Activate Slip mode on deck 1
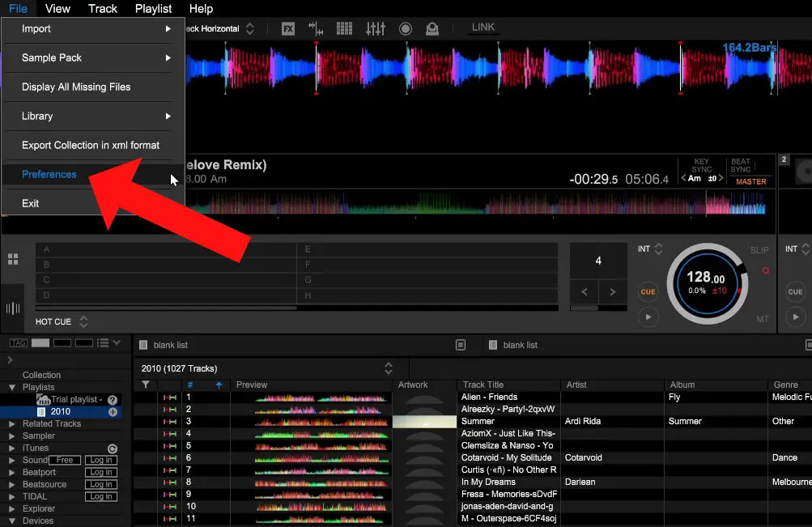812x527 pixels. 759,250
